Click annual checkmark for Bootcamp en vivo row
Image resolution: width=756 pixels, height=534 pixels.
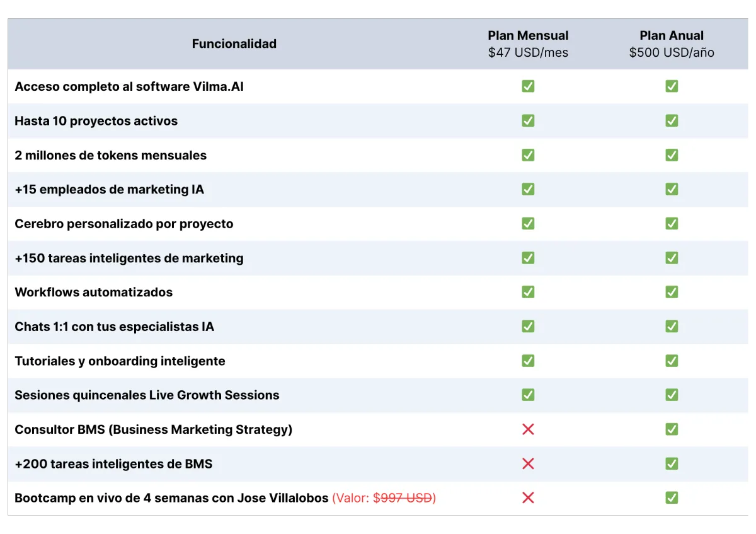pos(672,497)
